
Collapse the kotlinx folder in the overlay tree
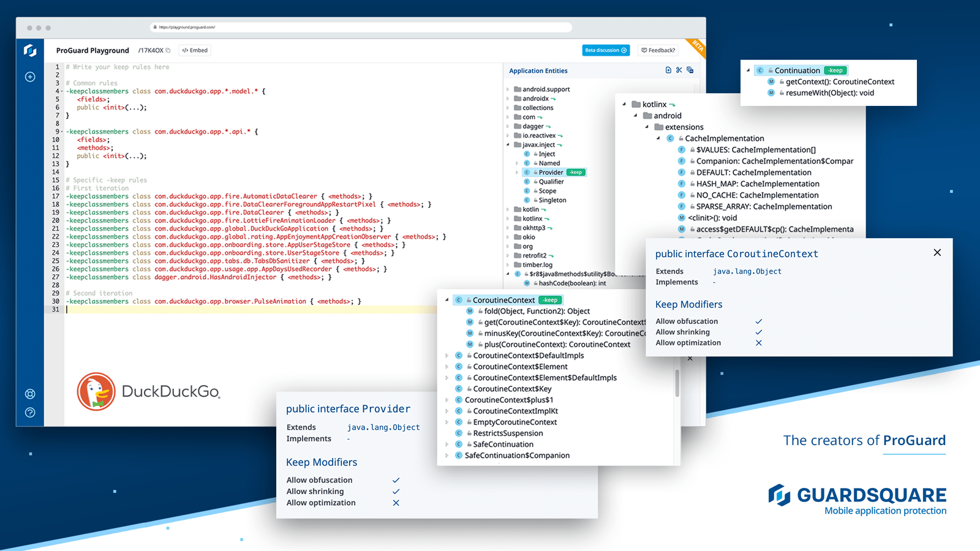pyautogui.click(x=624, y=104)
